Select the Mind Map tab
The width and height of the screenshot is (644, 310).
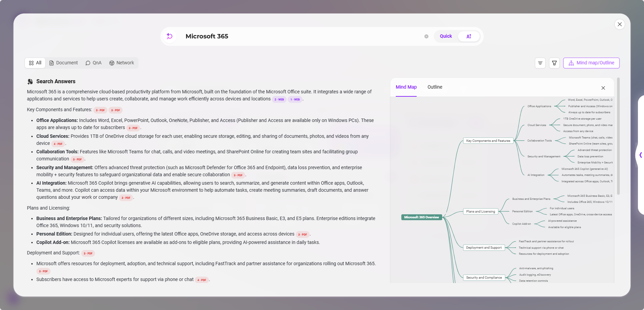point(406,87)
